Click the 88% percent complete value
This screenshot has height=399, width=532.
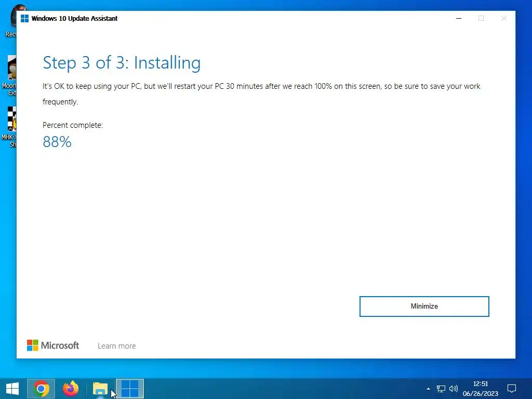point(57,142)
